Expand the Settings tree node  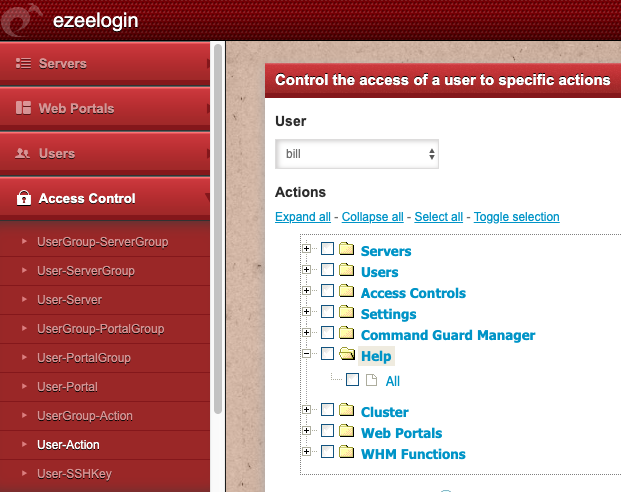point(306,312)
